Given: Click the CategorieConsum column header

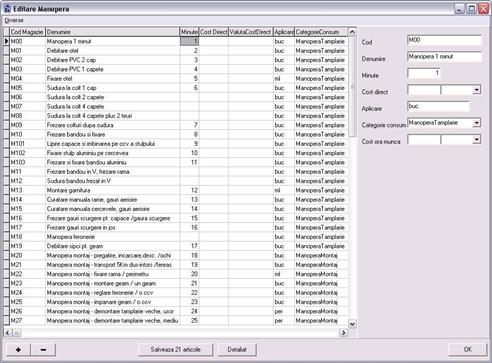Looking at the screenshot, I should [321, 32].
